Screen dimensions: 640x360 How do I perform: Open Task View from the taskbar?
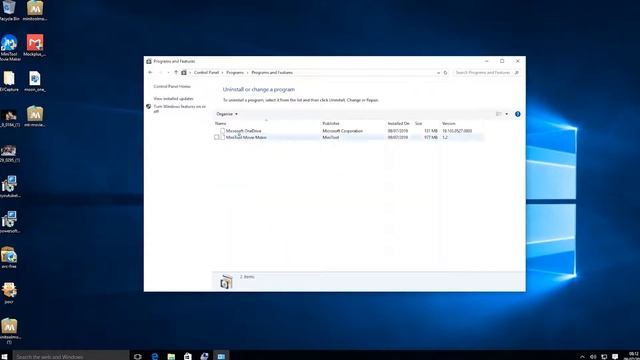point(138,356)
